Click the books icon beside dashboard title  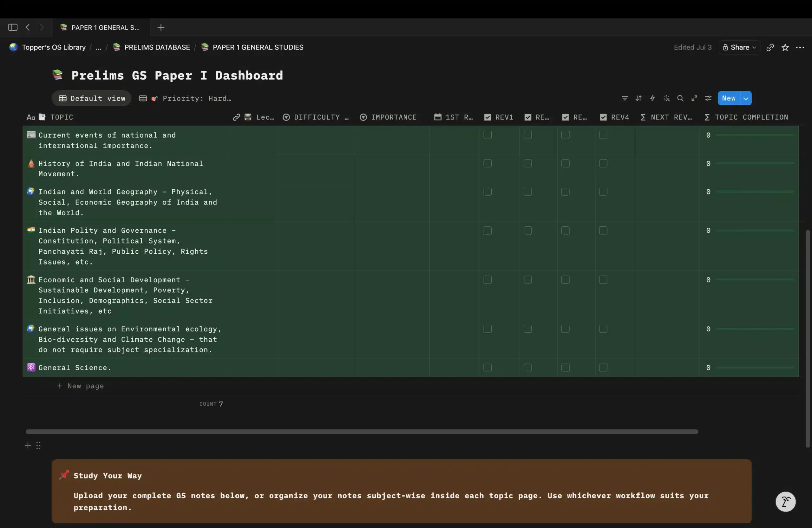[x=57, y=75]
